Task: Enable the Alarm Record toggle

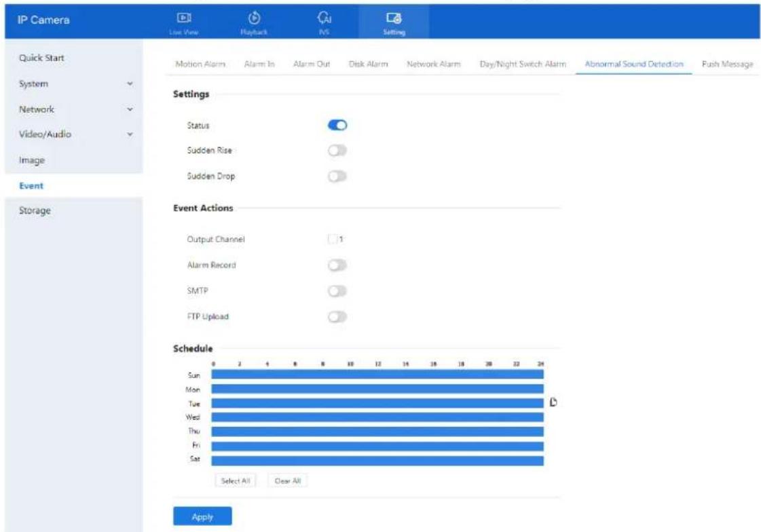Action: 337,265
